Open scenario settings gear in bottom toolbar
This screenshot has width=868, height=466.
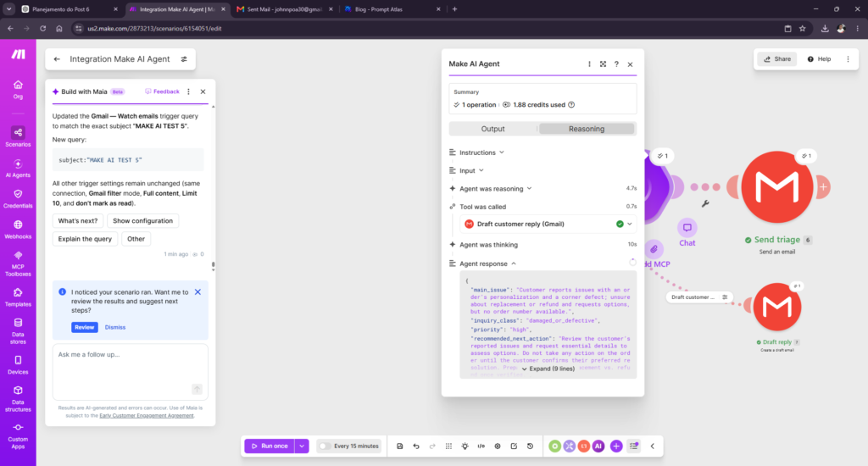(x=498, y=446)
